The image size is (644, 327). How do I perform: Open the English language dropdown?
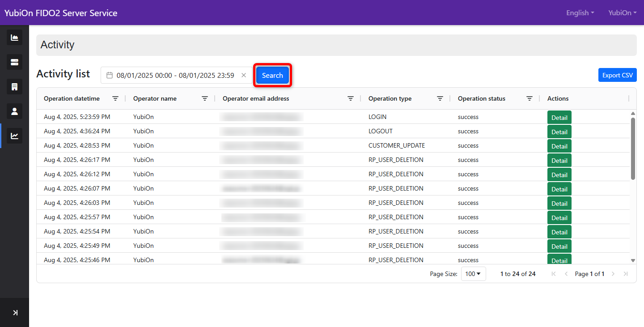(580, 13)
